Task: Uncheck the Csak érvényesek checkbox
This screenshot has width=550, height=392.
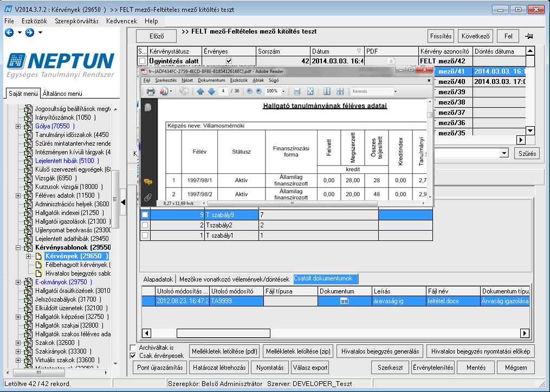Action: pos(133,356)
